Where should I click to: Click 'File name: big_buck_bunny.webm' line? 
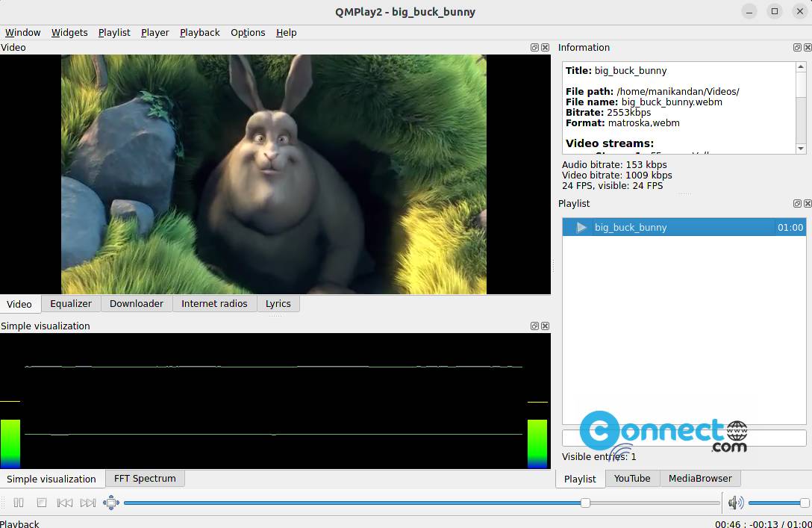click(x=643, y=102)
